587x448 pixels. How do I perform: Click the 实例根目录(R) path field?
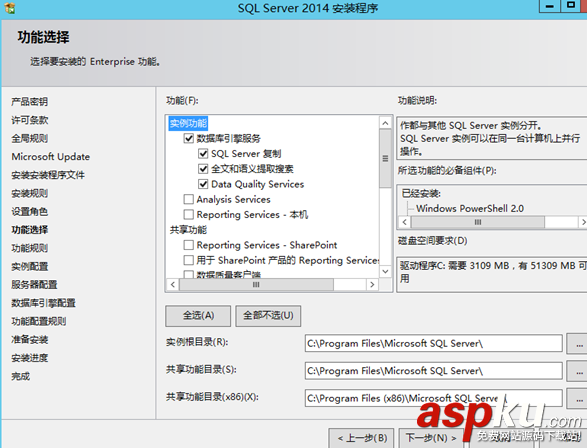434,344
